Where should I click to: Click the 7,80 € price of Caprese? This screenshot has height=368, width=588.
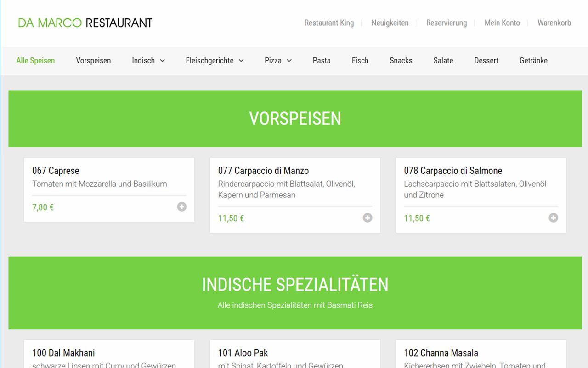point(43,207)
